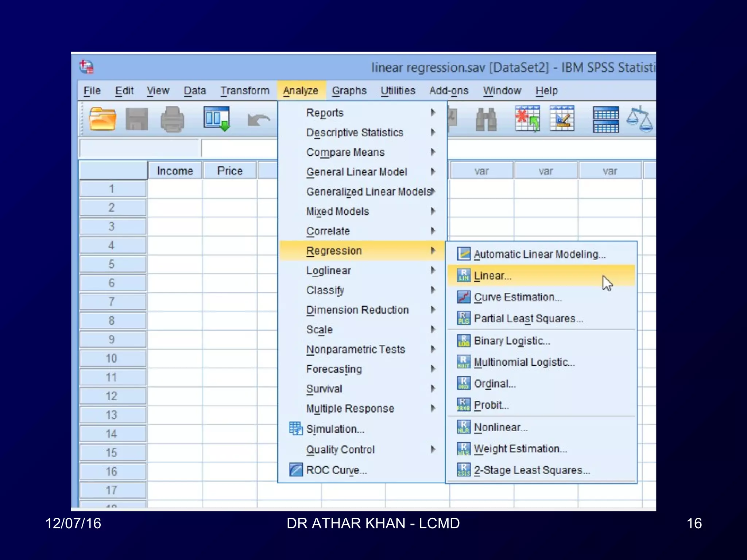Click ROC Curve... menu entry
The height and width of the screenshot is (560, 747).
[336, 470]
